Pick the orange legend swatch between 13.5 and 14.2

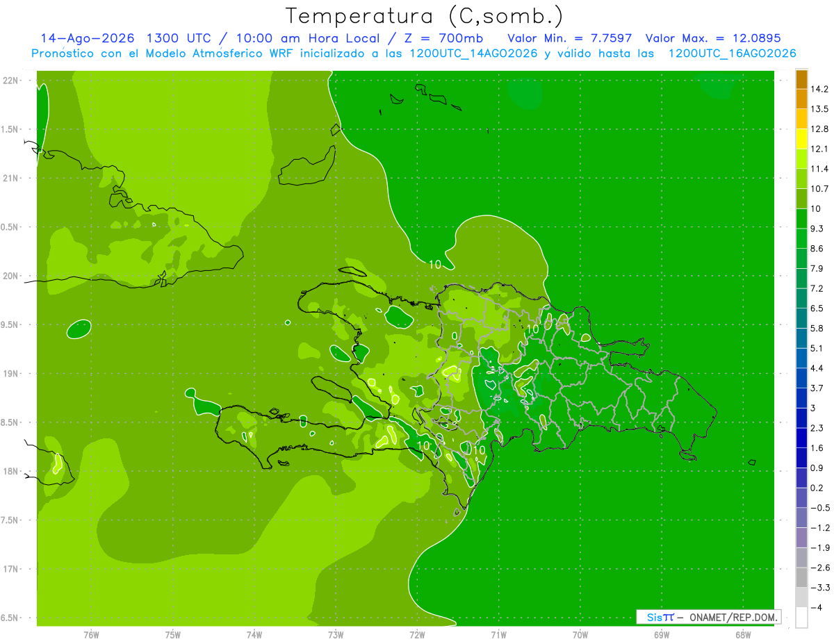coord(801,99)
